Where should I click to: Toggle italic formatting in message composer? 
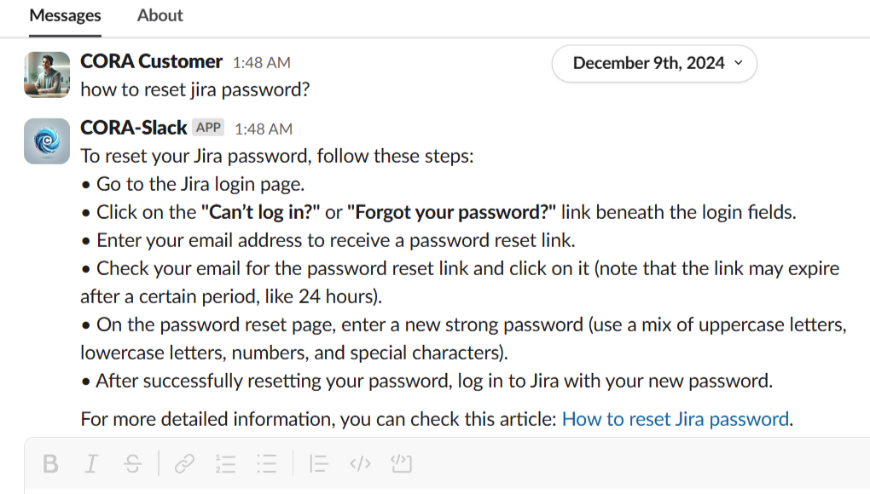[x=91, y=464]
